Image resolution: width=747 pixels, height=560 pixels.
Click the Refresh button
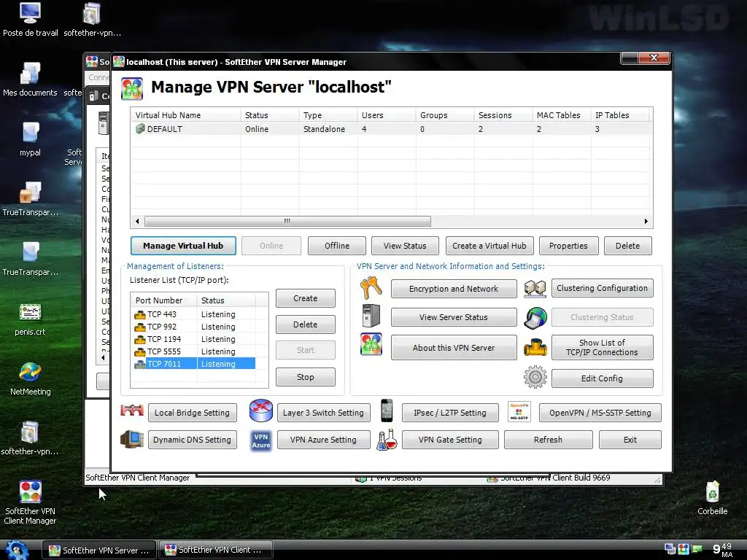pos(549,440)
